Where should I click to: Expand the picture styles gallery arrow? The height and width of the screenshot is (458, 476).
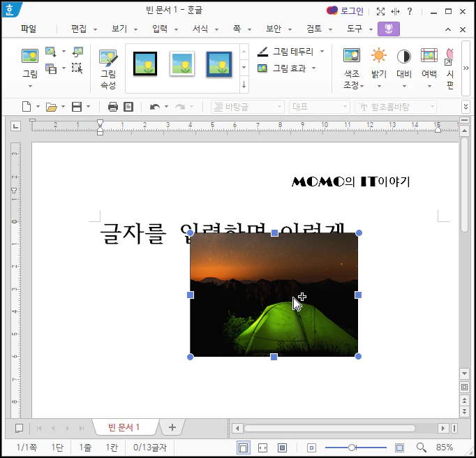(244, 85)
